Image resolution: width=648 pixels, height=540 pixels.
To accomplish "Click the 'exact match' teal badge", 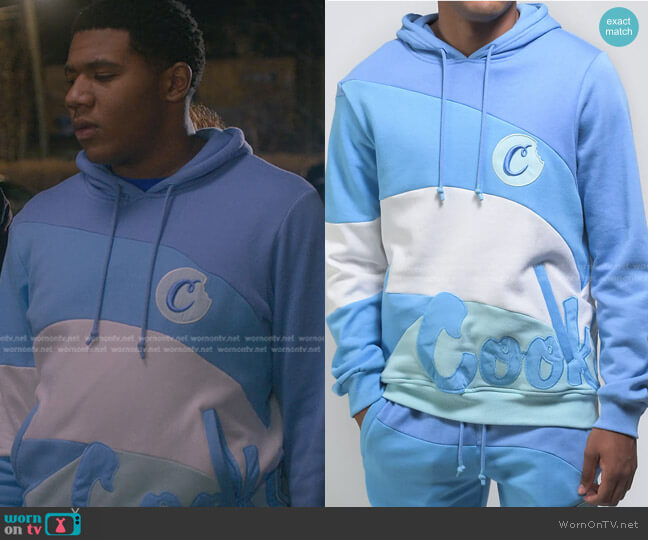I will (x=619, y=26).
